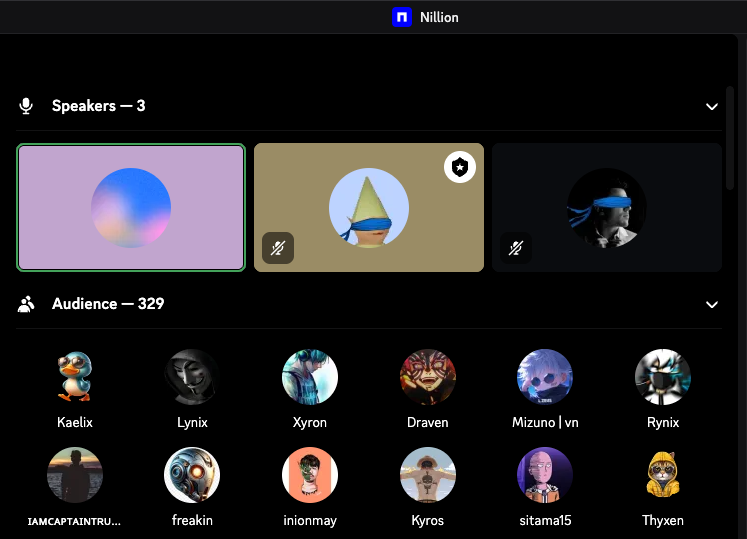Click the Nillion server name text
747x539 pixels.
(x=439, y=18)
